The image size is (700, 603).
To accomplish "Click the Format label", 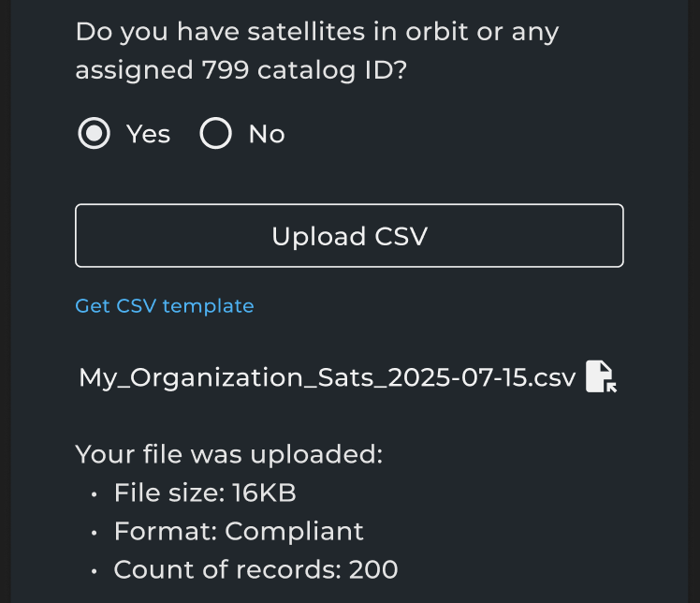I will tap(166, 531).
